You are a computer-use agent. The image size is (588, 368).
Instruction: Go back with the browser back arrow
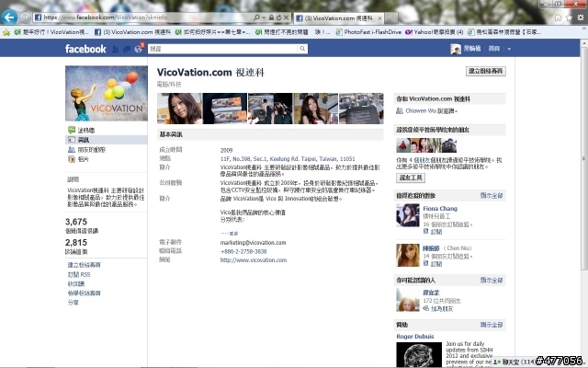coord(9,17)
